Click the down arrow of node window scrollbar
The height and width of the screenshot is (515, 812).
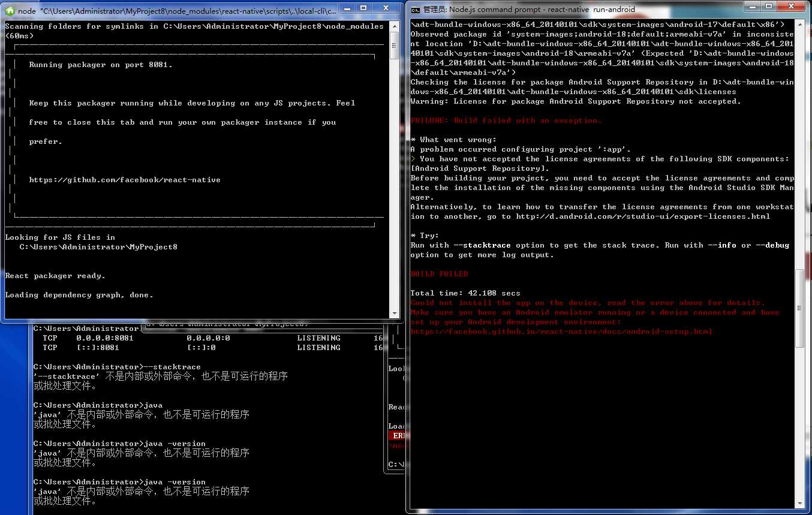(x=394, y=314)
